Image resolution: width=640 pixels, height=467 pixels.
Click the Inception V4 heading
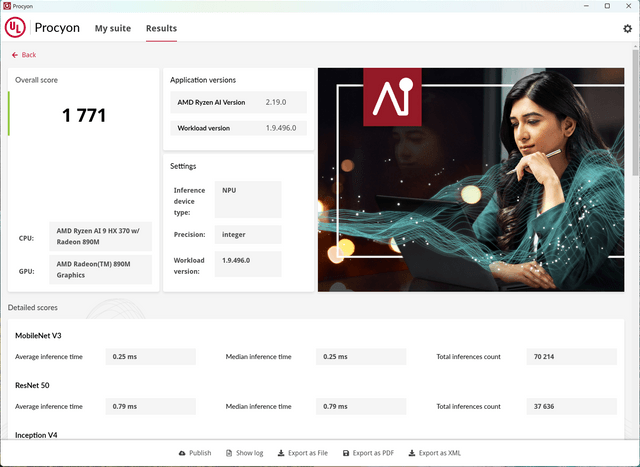tap(36, 435)
